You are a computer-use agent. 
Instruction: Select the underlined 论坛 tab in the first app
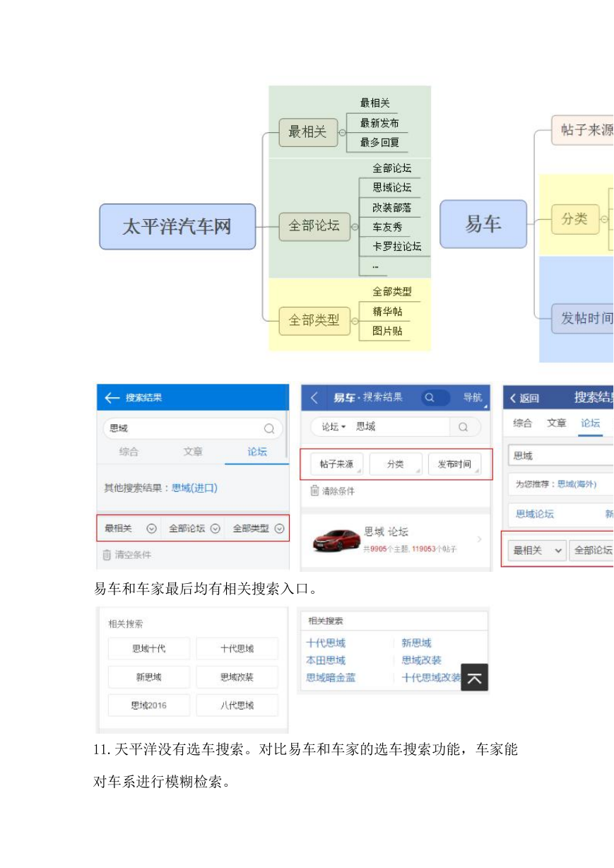[x=257, y=452]
